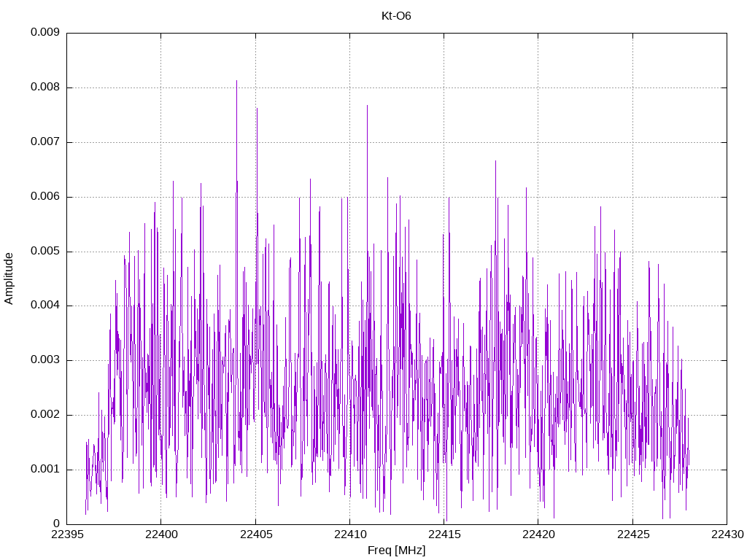
Task: Select the Freq [MHz] x-axis label
Action: [396, 551]
